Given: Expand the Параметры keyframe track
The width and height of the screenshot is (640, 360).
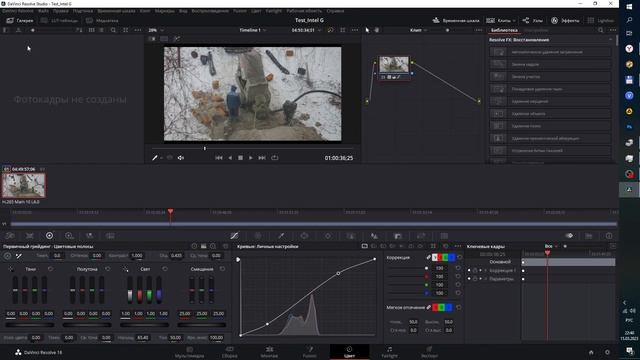Looking at the screenshot, I should click(x=480, y=279).
